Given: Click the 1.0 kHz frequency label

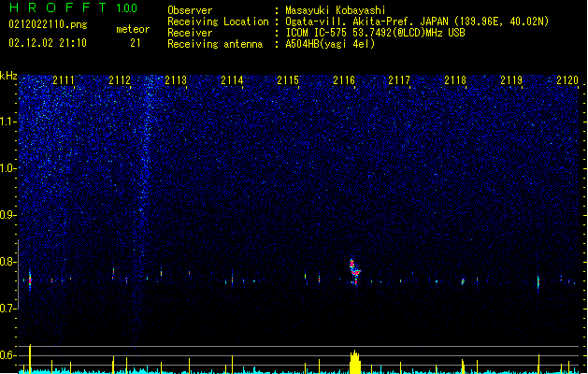Looking at the screenshot, I should [8, 168].
